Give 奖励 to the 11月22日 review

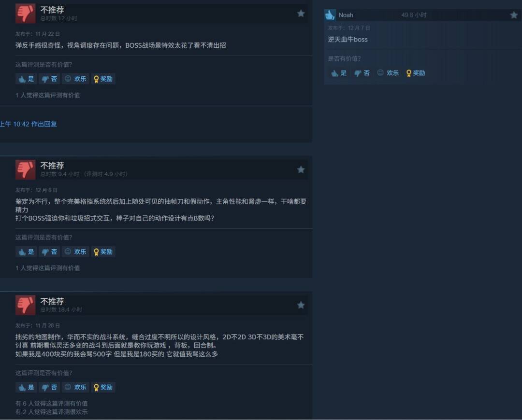point(103,79)
